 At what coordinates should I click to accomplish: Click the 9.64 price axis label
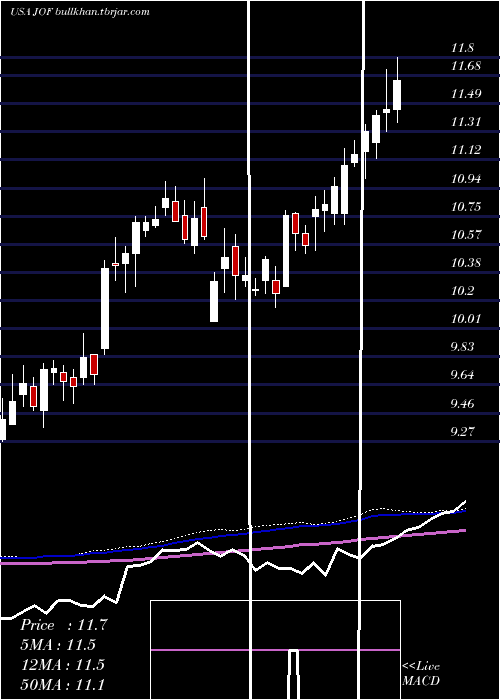tap(463, 375)
